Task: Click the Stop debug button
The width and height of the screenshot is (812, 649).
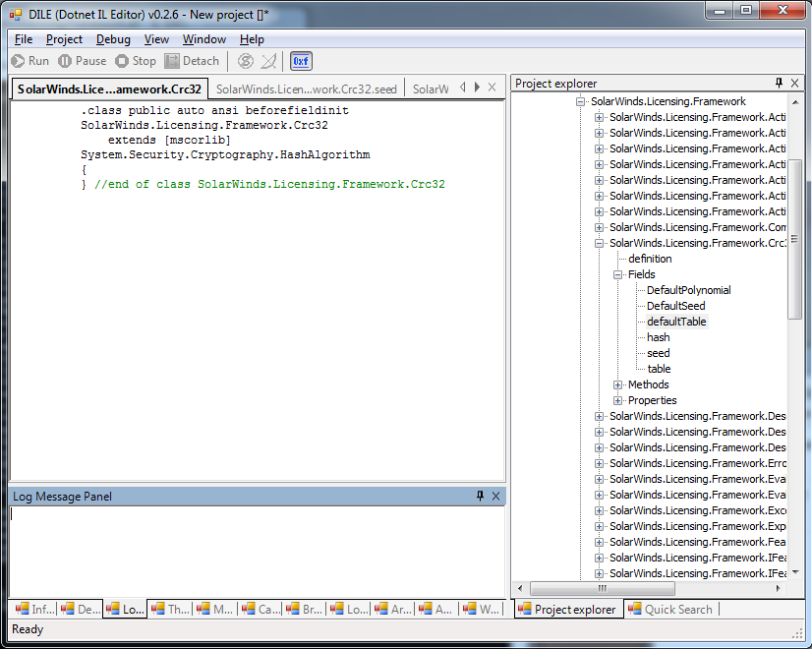Action: click(x=136, y=61)
